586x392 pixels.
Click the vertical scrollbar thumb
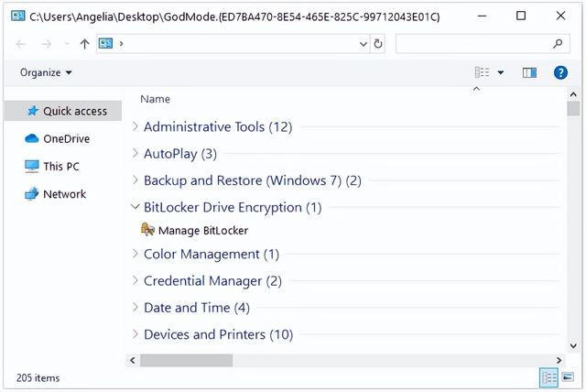[573, 109]
